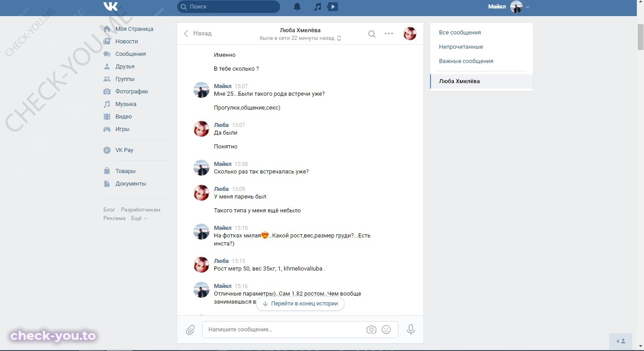Select message text 'Такого типа у меня ещё небыло'
The height and width of the screenshot is (351, 644).
pos(257,211)
